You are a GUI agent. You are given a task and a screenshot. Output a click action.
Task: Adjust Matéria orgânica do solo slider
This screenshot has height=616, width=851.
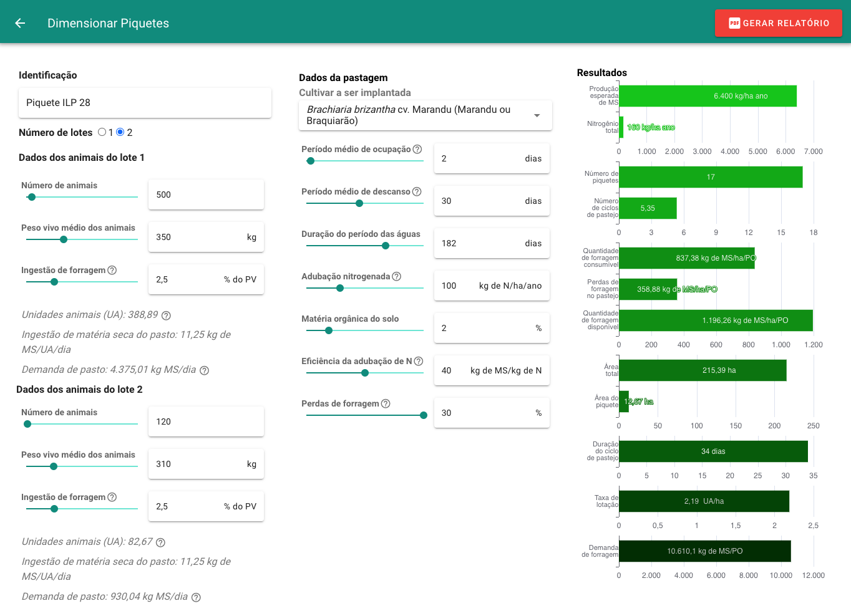[365, 330]
